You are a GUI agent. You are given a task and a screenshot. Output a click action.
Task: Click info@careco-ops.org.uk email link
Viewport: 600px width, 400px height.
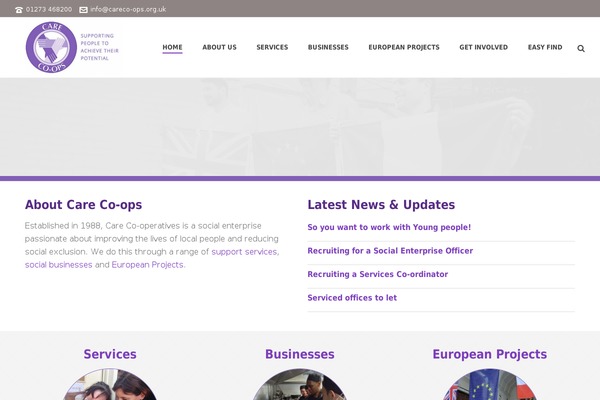(x=128, y=10)
